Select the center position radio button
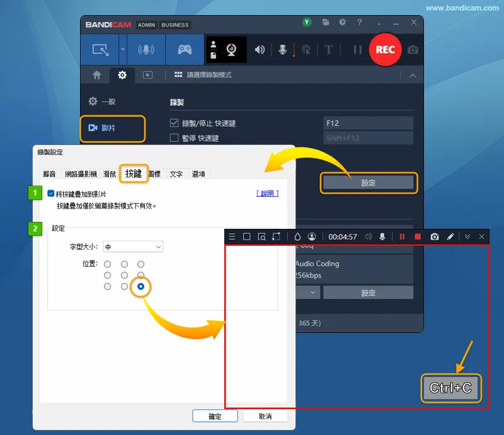The image size is (504, 435). point(124,275)
